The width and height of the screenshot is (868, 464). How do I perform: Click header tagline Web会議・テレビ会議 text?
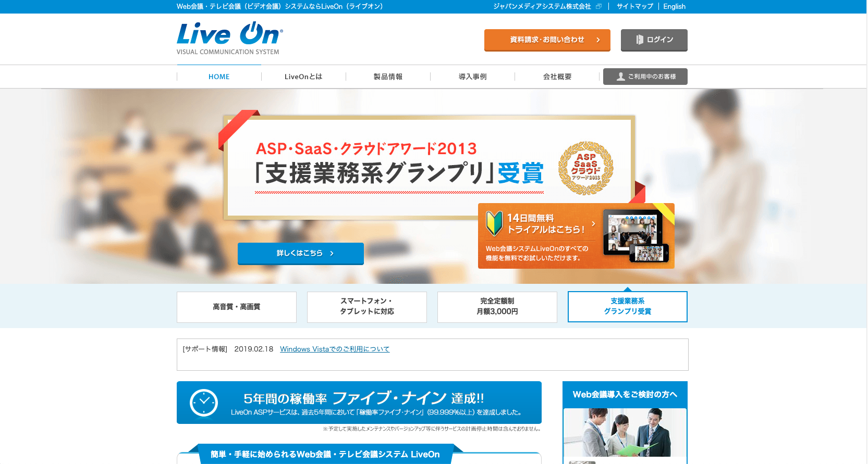(280, 7)
